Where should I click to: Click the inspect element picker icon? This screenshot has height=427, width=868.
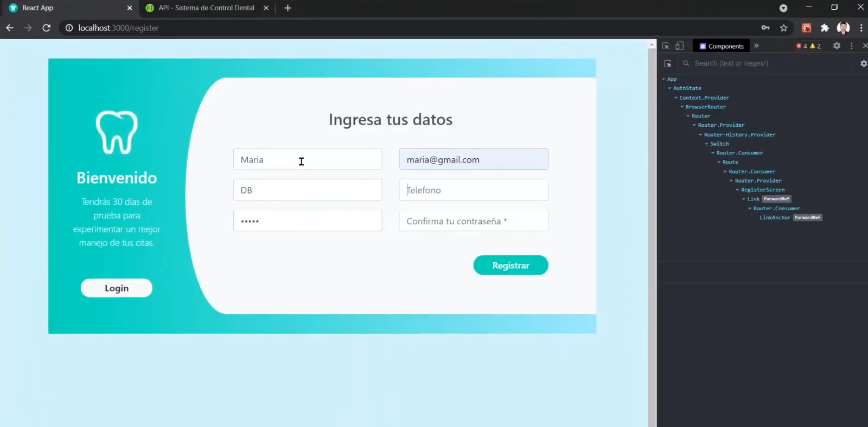pos(666,46)
